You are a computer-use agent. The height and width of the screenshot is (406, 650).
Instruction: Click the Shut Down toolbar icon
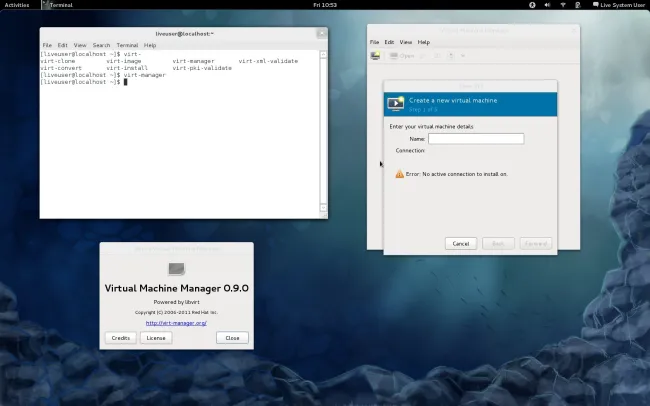tap(451, 56)
